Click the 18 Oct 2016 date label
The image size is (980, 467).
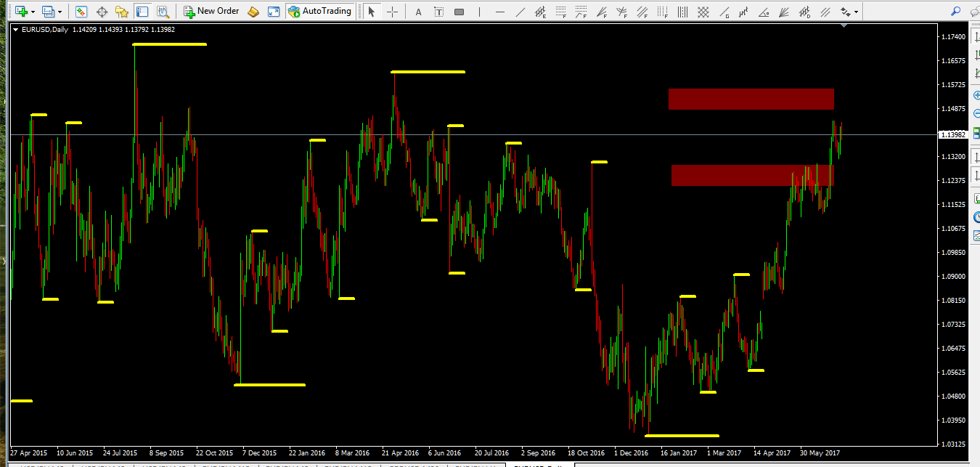tap(586, 452)
